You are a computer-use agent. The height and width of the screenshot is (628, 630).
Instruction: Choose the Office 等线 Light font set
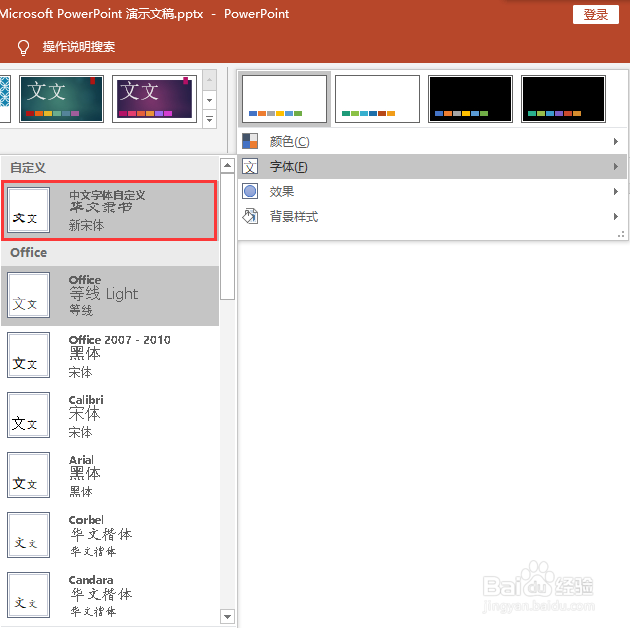pyautogui.click(x=110, y=295)
